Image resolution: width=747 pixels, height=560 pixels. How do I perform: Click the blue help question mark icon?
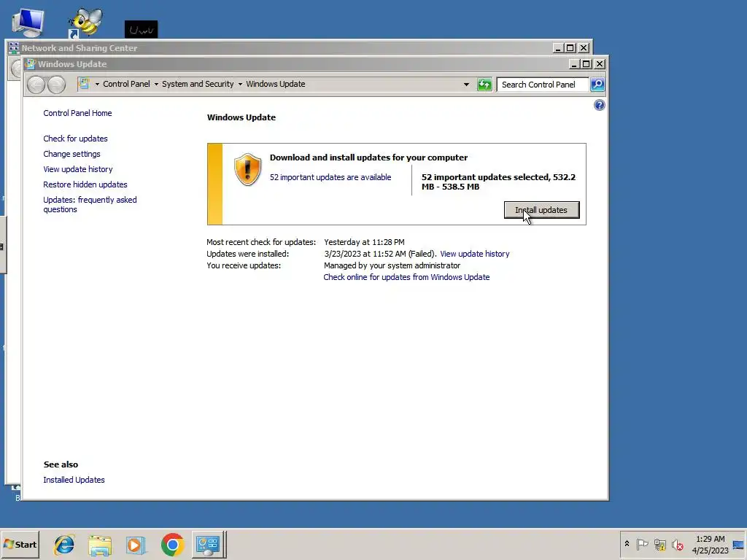600,105
